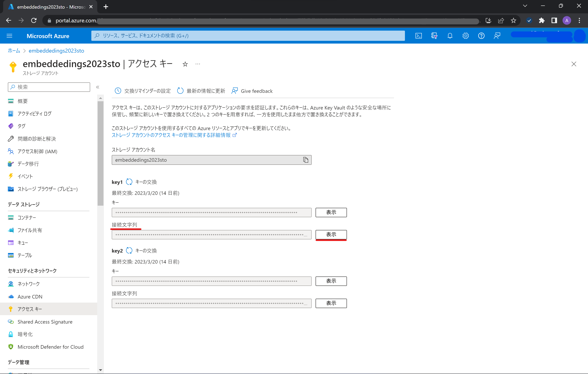Open portal settings gear icon

[465, 36]
